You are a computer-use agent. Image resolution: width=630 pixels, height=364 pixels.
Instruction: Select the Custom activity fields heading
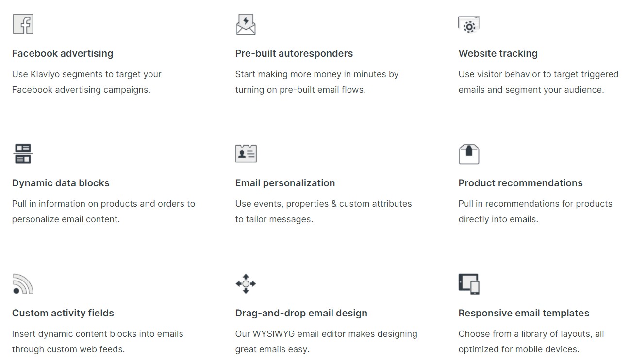(x=63, y=313)
